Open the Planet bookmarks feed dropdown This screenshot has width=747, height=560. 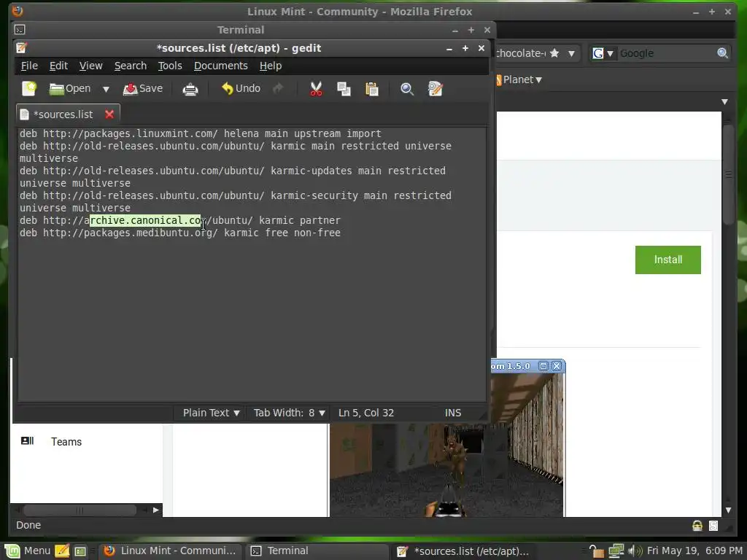point(519,79)
